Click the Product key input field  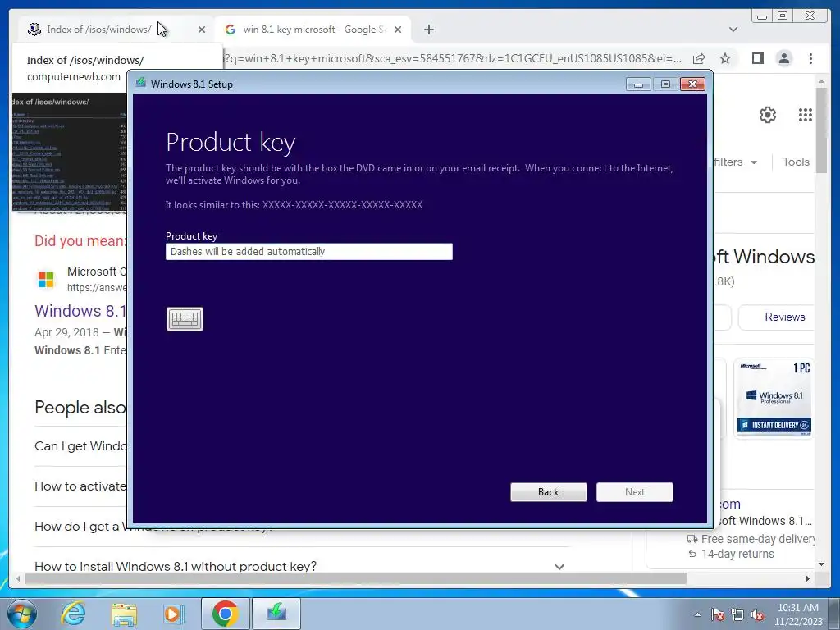[309, 252]
